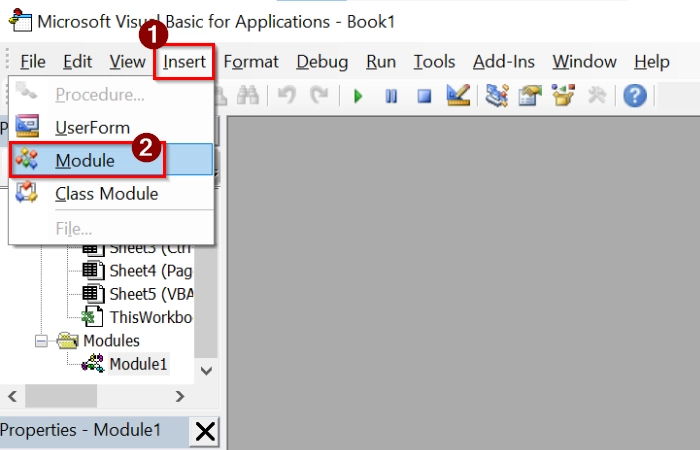
Task: Open Properties Window toolbar icon
Action: pyautogui.click(x=530, y=95)
